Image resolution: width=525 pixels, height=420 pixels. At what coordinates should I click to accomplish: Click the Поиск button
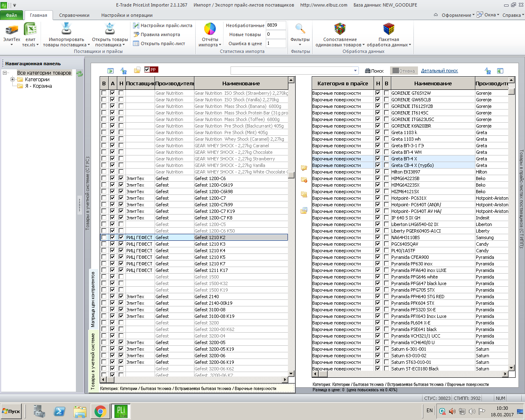374,71
